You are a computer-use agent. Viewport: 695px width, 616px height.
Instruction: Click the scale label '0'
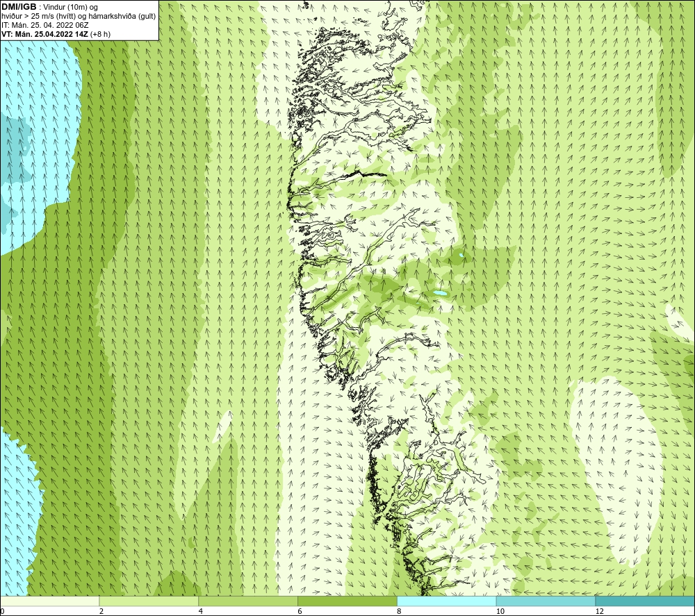tap(2, 611)
